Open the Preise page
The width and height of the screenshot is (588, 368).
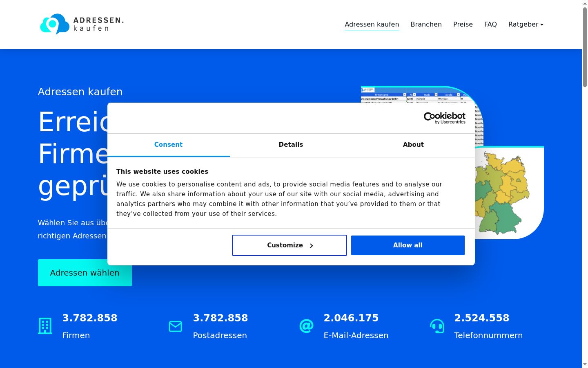click(x=463, y=24)
